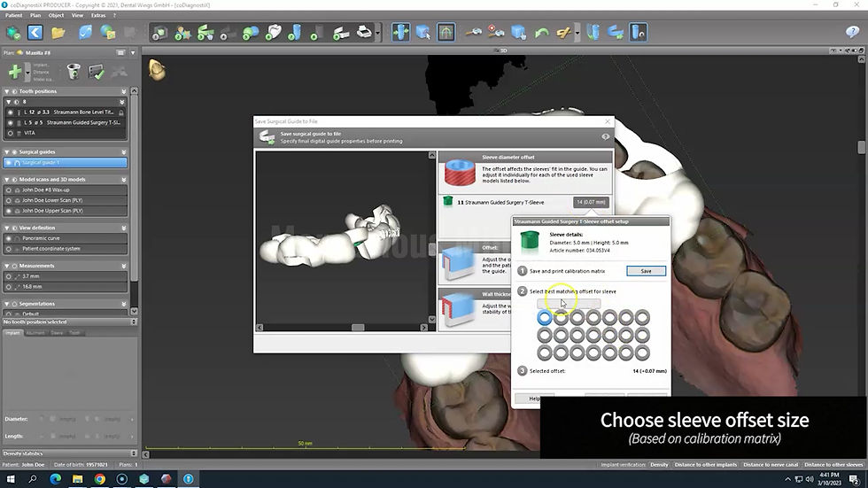Open the Plan menu
The width and height of the screenshot is (868, 488).
pos(35,15)
